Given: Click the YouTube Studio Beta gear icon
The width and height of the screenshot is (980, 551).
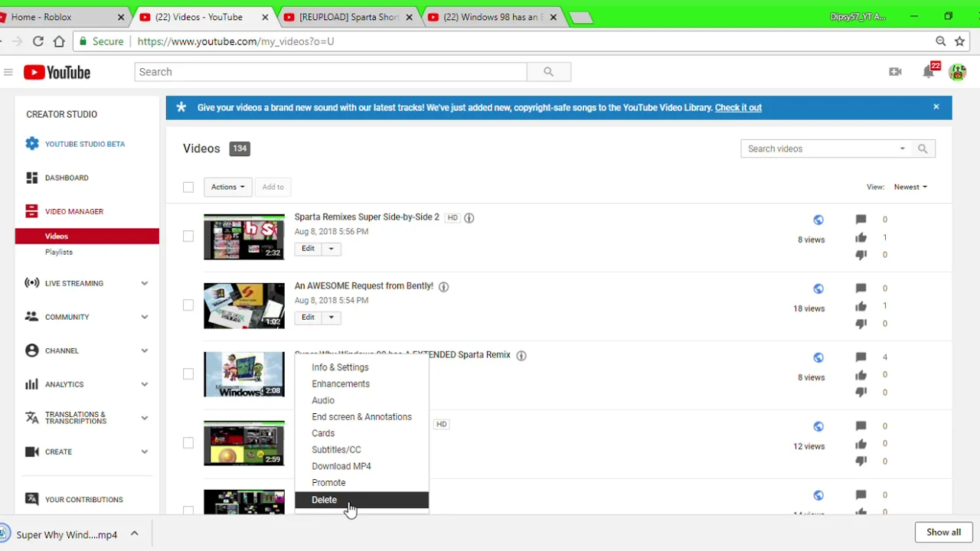Looking at the screenshot, I should coord(31,144).
